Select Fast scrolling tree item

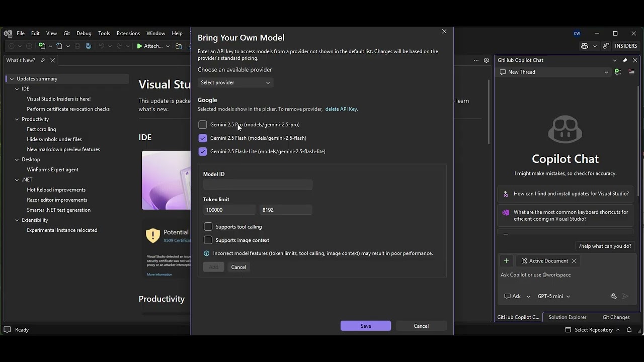coord(41,129)
